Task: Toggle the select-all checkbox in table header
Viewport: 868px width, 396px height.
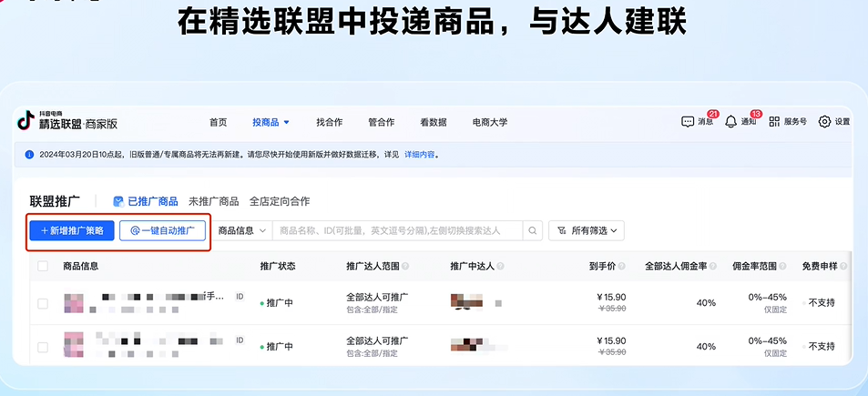Action: click(x=43, y=267)
